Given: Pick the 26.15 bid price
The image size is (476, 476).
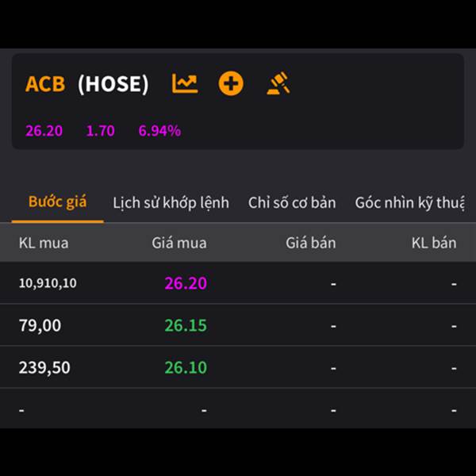Looking at the screenshot, I should [x=186, y=325].
